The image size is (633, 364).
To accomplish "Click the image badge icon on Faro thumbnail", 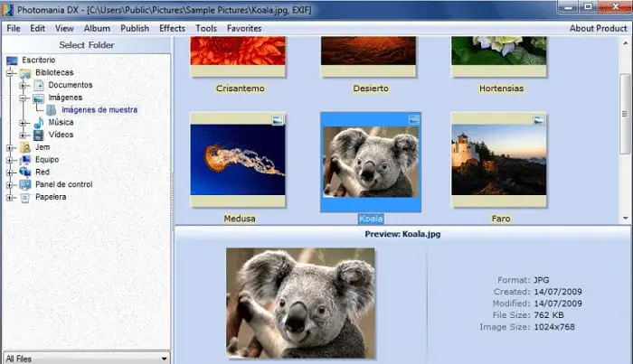I will 539,120.
